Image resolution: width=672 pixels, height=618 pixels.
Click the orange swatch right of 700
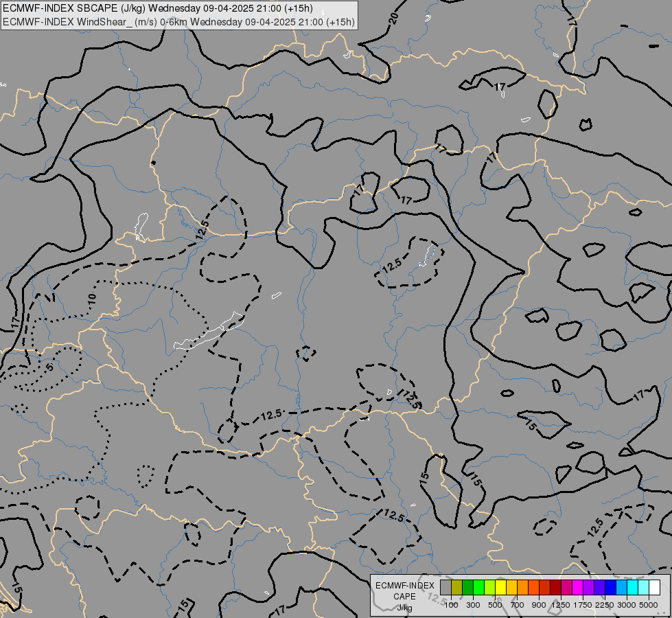pyautogui.click(x=522, y=587)
